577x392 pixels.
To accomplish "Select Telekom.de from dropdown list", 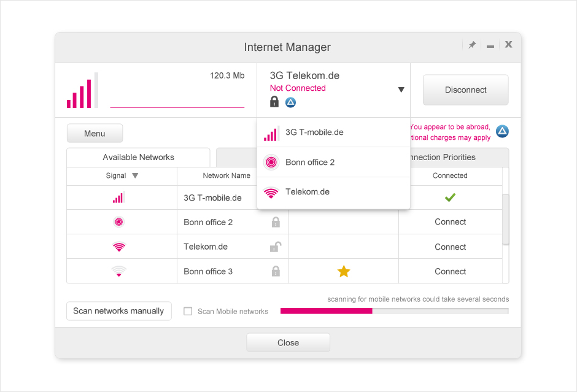I will coord(333,192).
